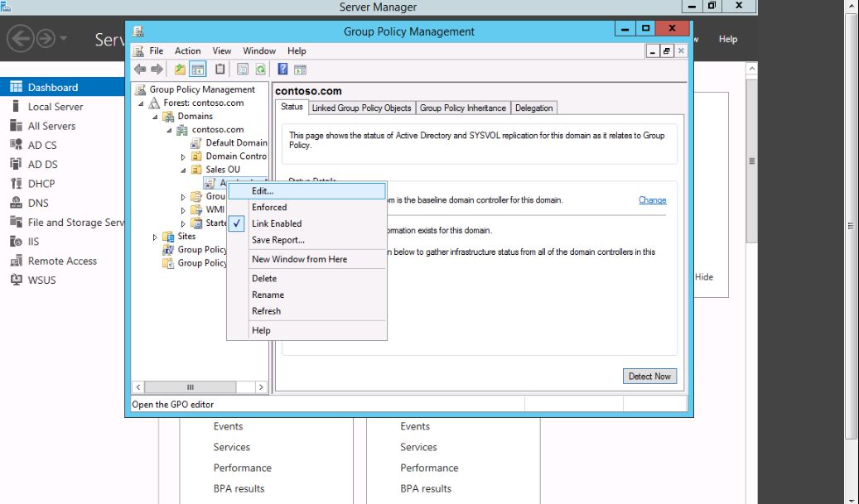This screenshot has height=504, width=859.
Task: Collapse the Forest: contoso.com node
Action: click(x=141, y=103)
